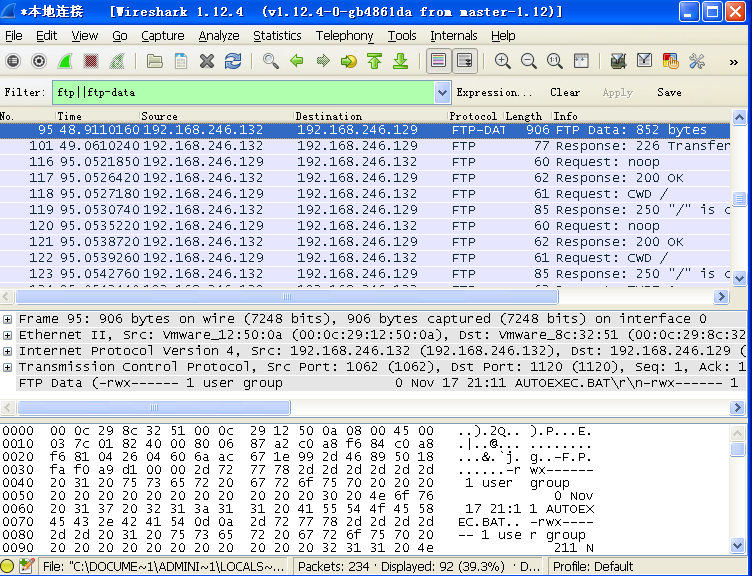
Task: Show more toolbar items chevron
Action: (x=733, y=62)
